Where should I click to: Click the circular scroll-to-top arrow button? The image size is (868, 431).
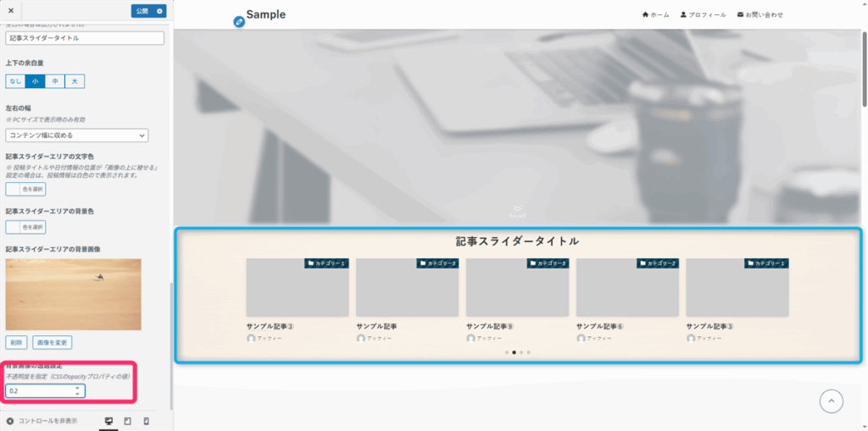click(x=831, y=401)
